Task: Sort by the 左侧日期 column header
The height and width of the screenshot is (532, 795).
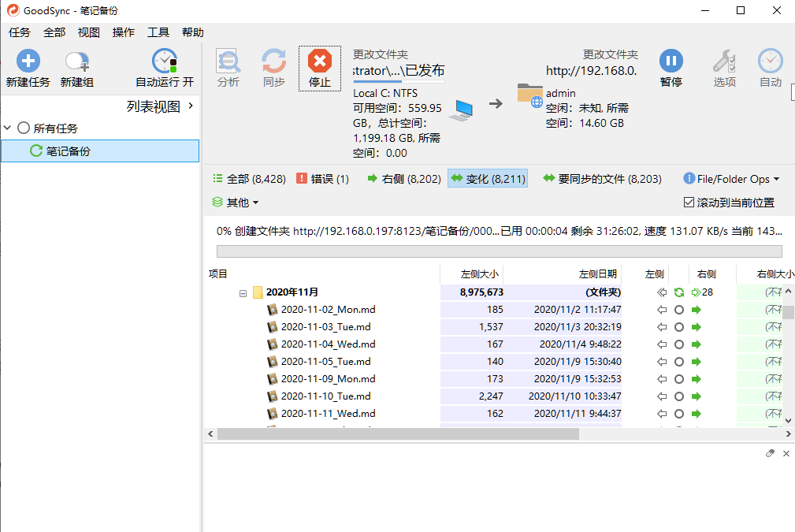Action: pos(562,273)
